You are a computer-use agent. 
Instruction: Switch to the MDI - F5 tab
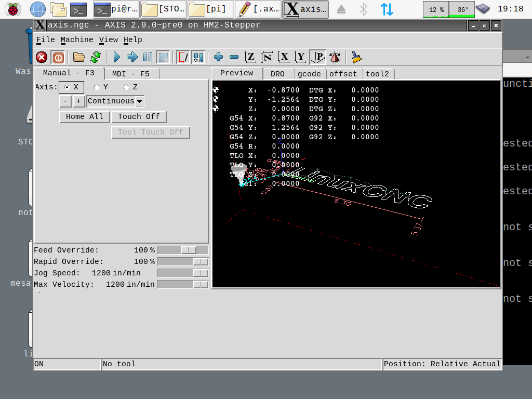point(131,74)
